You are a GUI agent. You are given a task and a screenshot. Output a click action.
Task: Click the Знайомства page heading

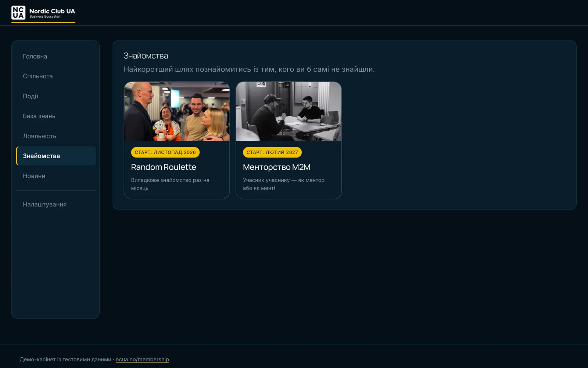(x=146, y=56)
